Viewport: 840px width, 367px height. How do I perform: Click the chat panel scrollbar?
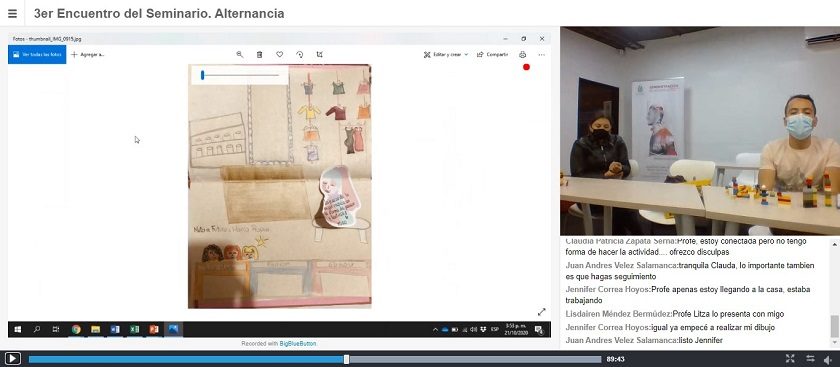(x=834, y=327)
